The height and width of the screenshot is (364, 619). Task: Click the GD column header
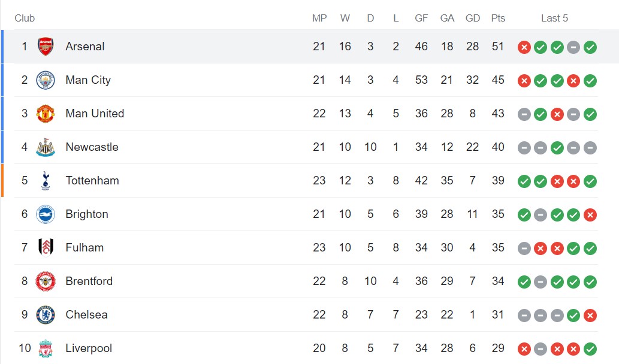[473, 18]
